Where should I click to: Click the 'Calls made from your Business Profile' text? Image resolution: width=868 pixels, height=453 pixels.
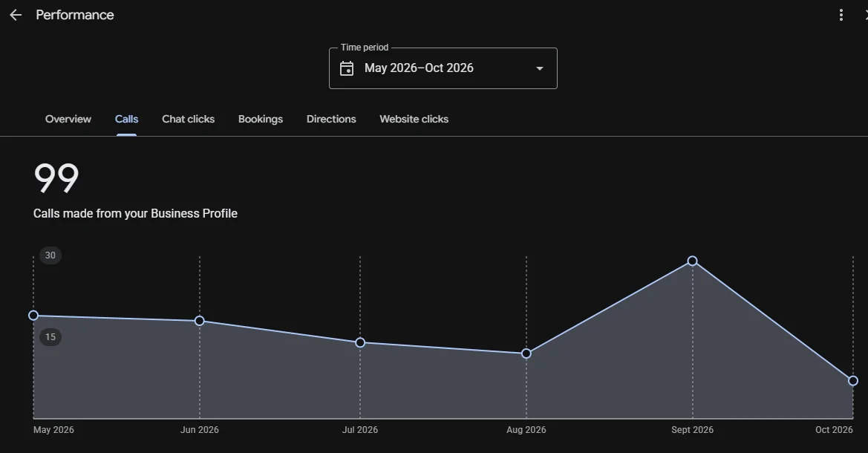pos(135,213)
